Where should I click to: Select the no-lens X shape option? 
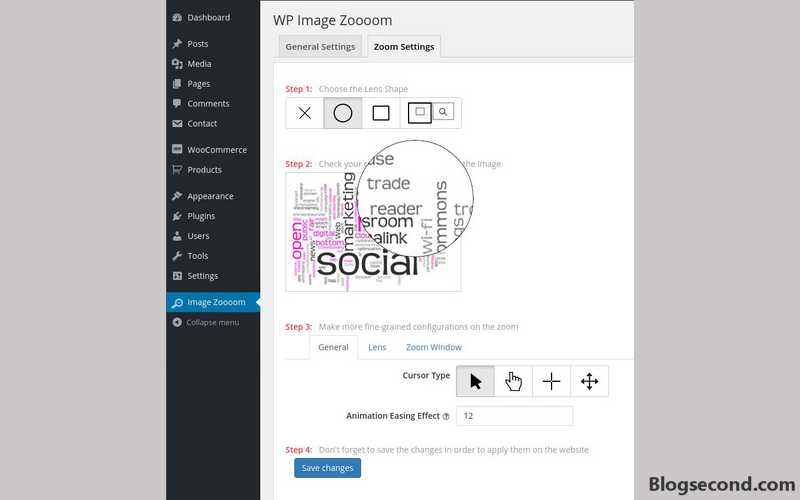[x=305, y=113]
